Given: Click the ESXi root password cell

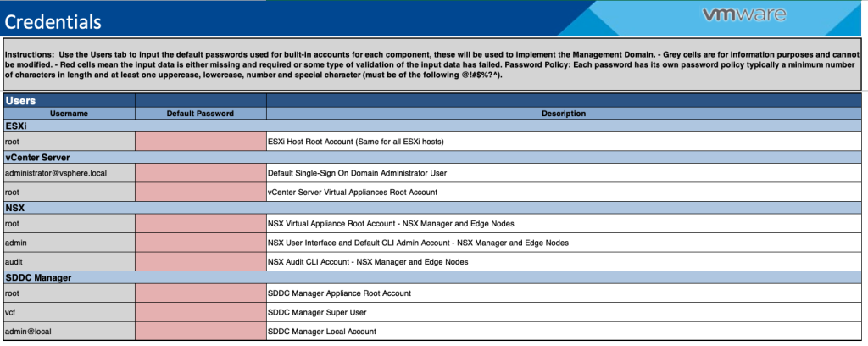Looking at the screenshot, I should tap(200, 141).
